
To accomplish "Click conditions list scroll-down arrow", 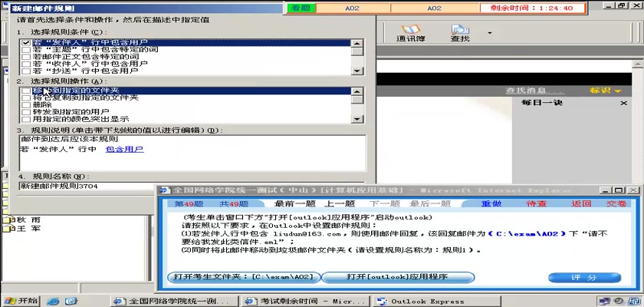I will click(x=357, y=71).
